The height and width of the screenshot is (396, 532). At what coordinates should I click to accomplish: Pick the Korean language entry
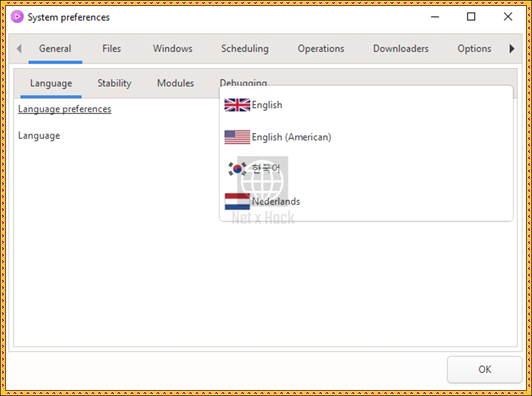tap(366, 168)
